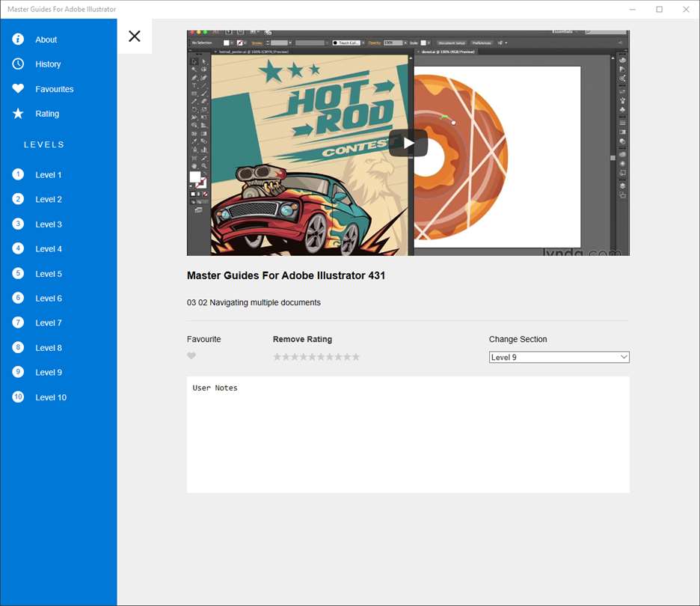
Task: Close the video detail with X icon
Action: [135, 36]
